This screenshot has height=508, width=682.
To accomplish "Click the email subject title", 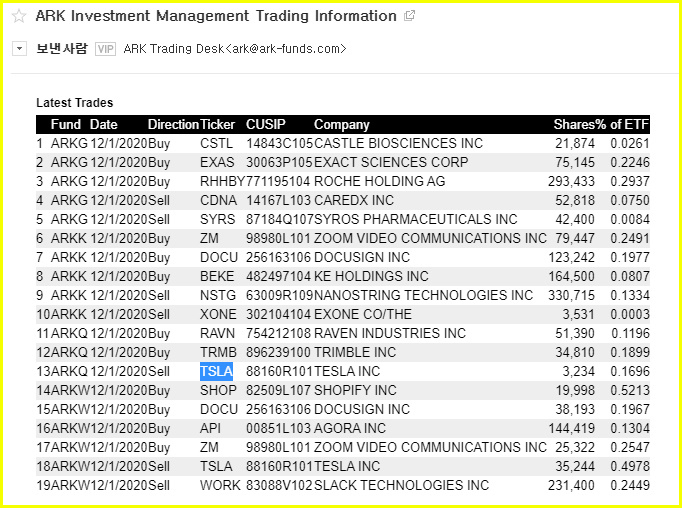I will click(216, 16).
